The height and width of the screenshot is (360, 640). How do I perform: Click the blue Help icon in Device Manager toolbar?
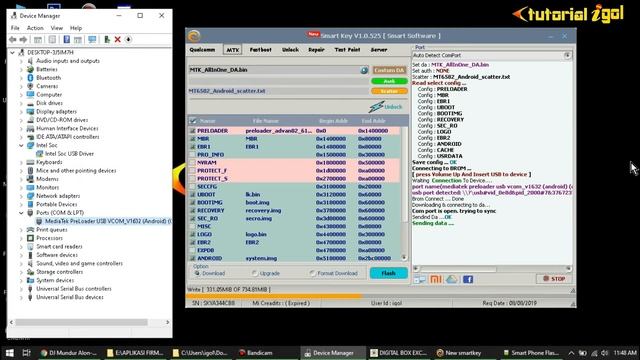(67, 40)
